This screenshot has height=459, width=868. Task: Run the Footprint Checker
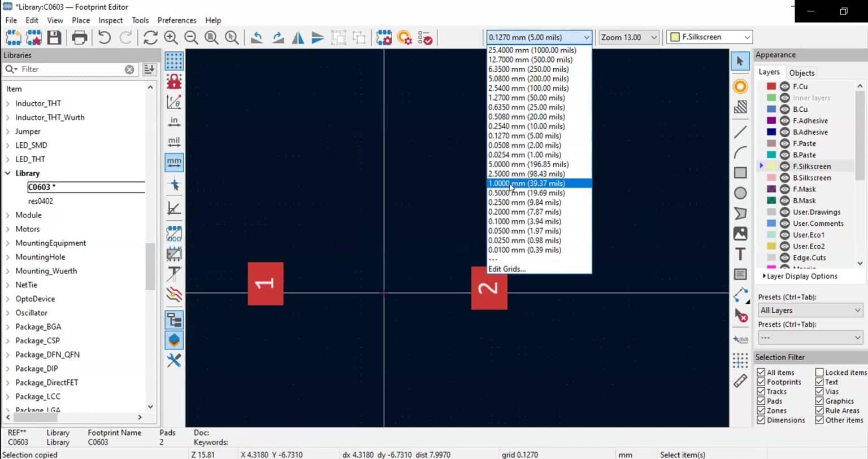click(x=424, y=37)
